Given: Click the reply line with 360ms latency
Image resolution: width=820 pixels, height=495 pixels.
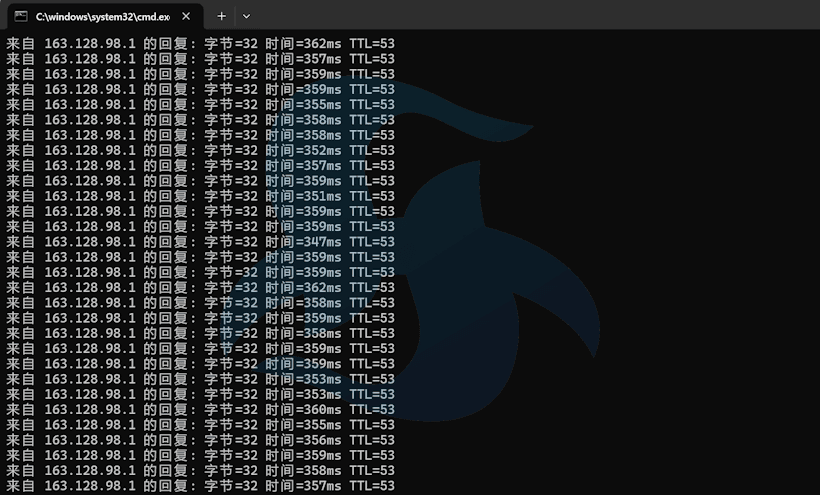Looking at the screenshot, I should tap(200, 409).
